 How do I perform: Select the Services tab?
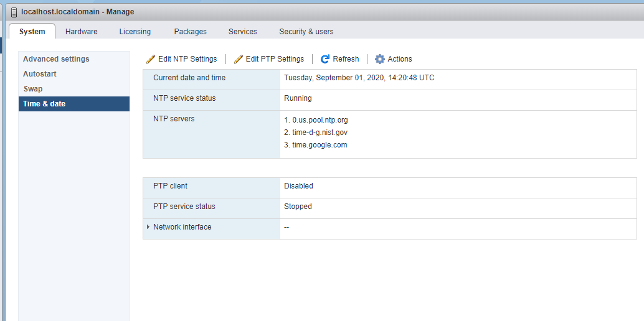243,32
